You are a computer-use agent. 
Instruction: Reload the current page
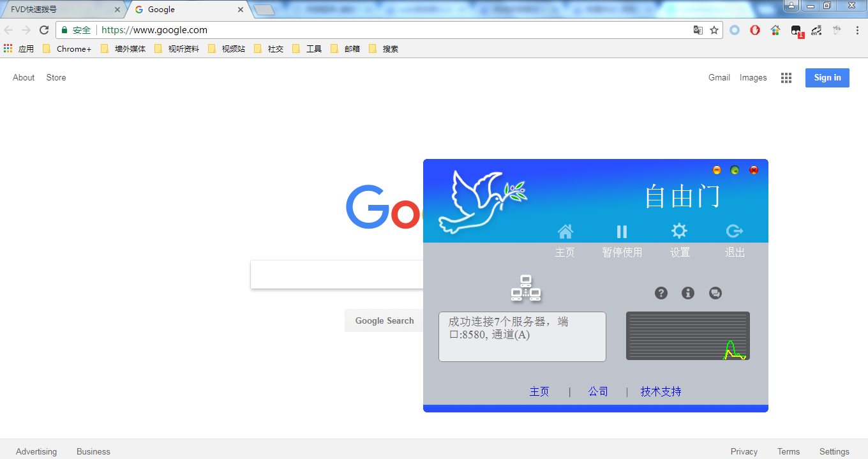click(x=44, y=30)
